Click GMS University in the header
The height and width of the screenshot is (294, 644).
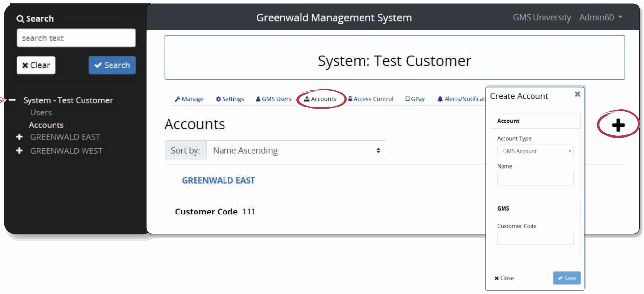click(542, 18)
